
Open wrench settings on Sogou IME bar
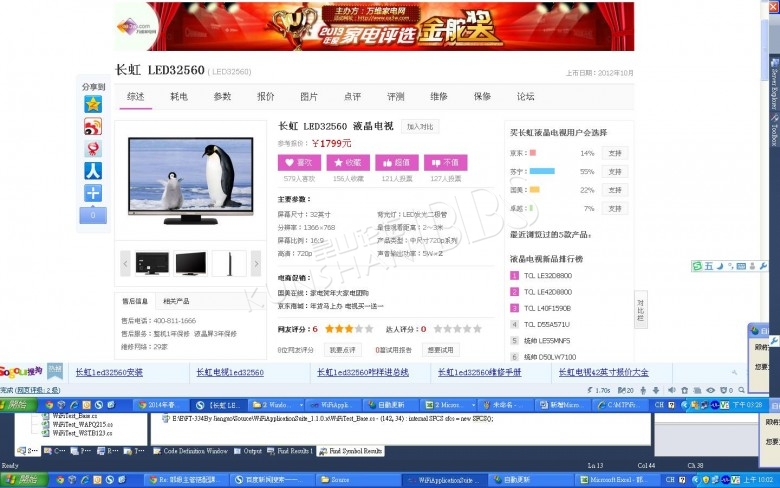tap(763, 266)
